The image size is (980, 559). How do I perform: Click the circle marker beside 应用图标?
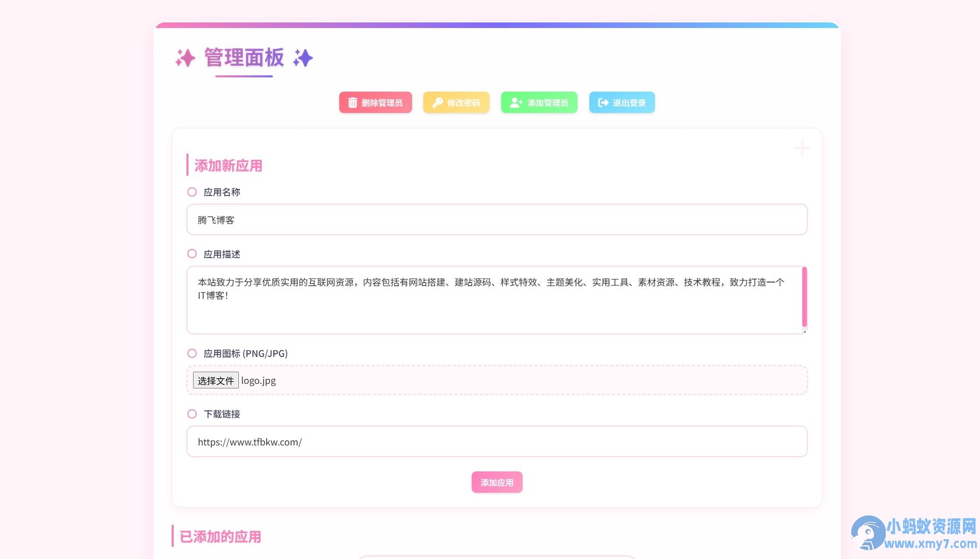coord(192,353)
